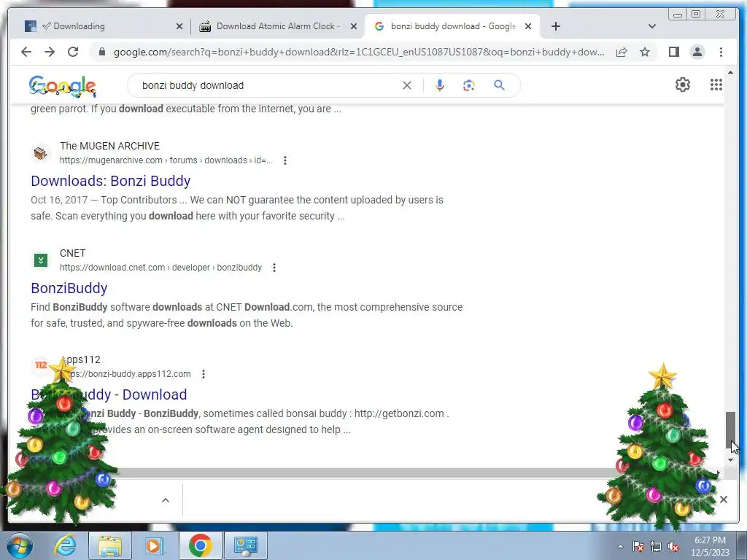Open options for the MUGEN ARCHIVE result

click(285, 160)
